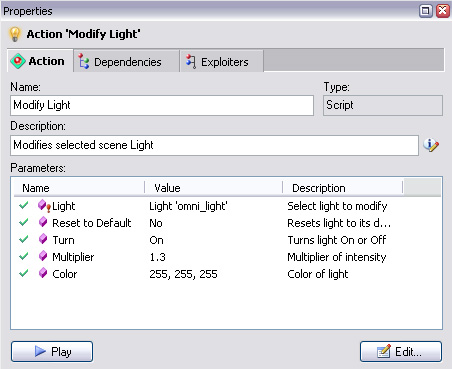Image resolution: width=452 pixels, height=369 pixels.
Task: Click the Name field with Modify Light
Action: (162, 105)
